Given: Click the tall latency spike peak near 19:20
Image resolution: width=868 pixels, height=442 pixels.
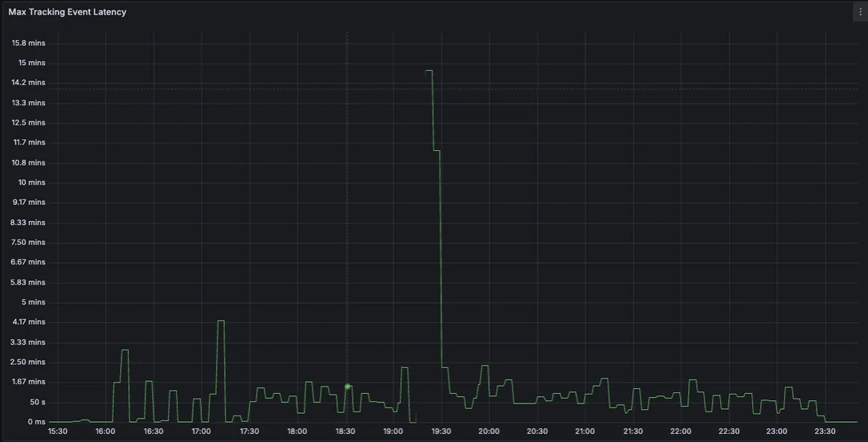Looking at the screenshot, I should point(428,71).
